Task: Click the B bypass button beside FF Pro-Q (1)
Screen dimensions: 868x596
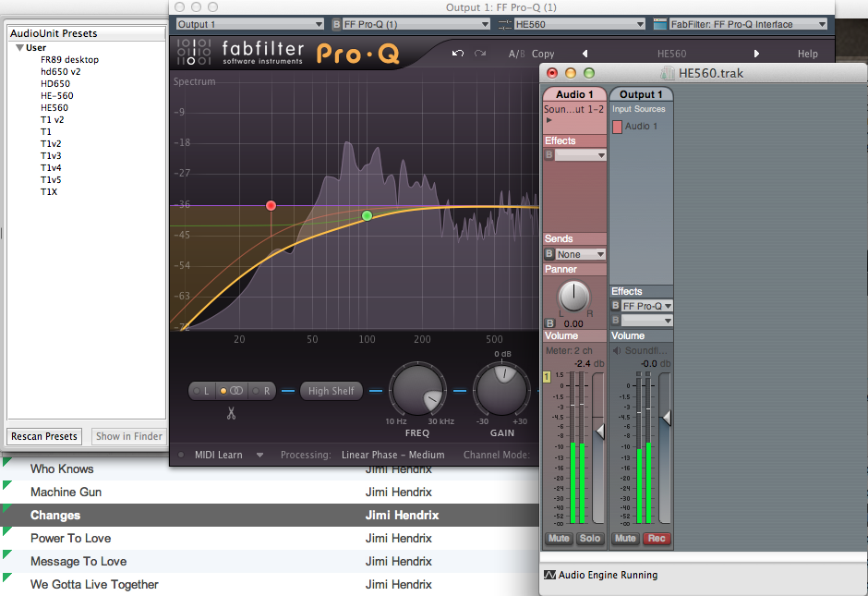Action: 336,24
